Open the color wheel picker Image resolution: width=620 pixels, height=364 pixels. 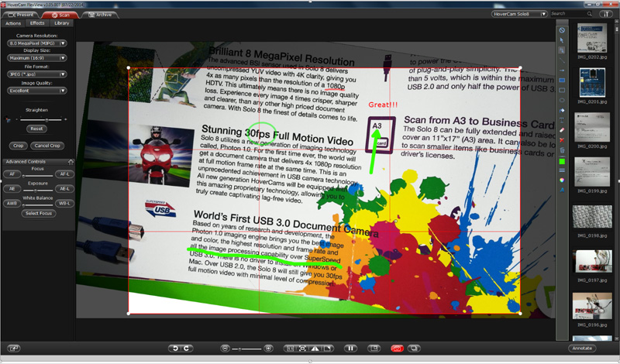pyautogui.click(x=562, y=180)
